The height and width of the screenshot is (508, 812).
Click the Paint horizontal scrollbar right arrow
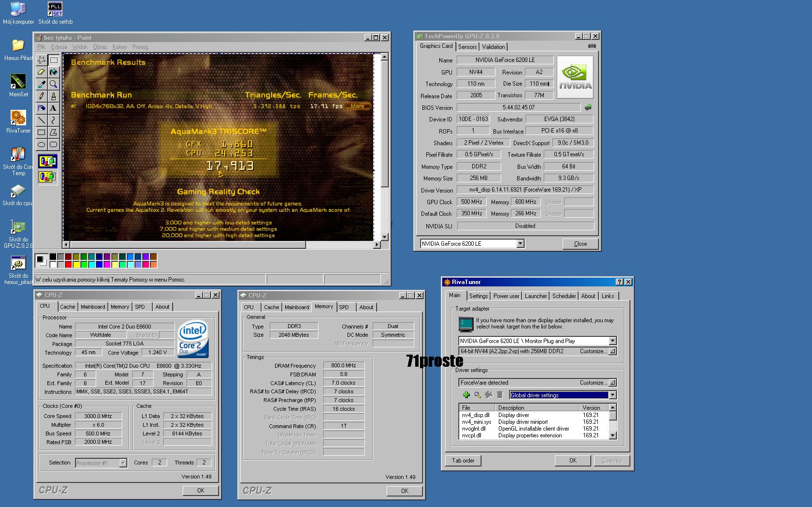(377, 245)
